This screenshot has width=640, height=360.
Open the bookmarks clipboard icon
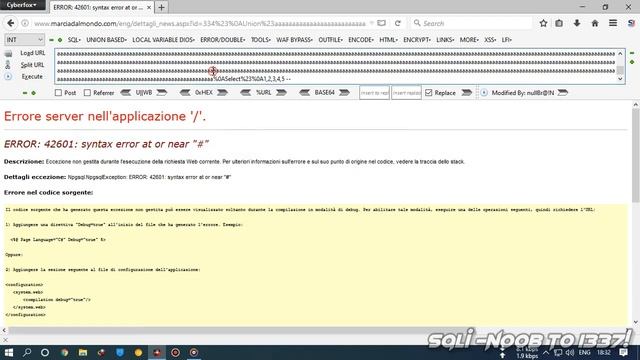559,23
